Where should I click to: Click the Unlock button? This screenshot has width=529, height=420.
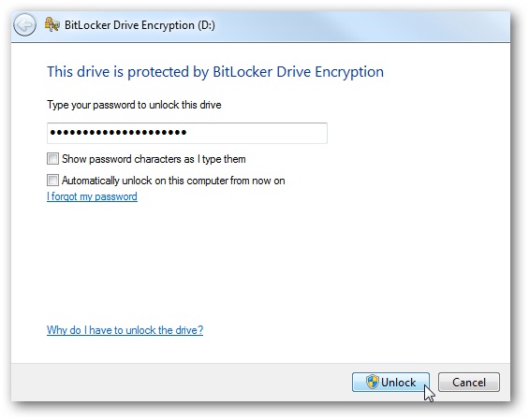point(390,382)
